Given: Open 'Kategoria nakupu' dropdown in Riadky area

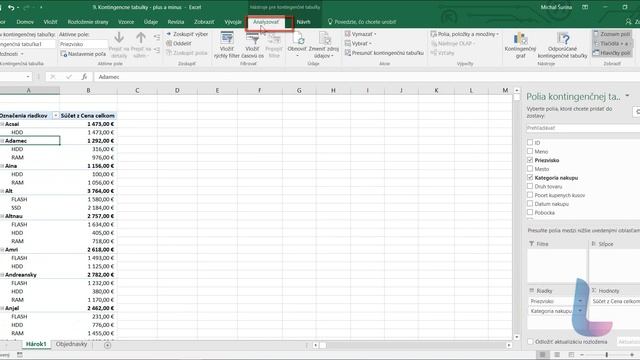Looking at the screenshot, I should tap(580, 311).
